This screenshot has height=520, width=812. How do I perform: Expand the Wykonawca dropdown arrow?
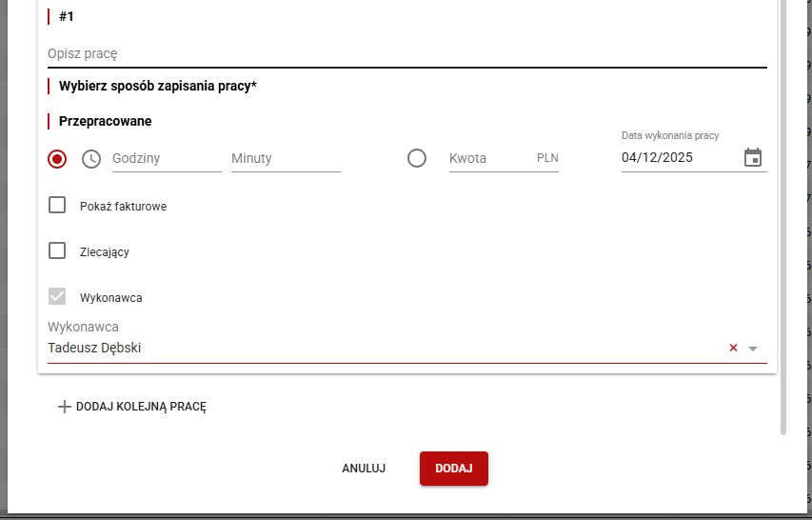click(x=753, y=349)
